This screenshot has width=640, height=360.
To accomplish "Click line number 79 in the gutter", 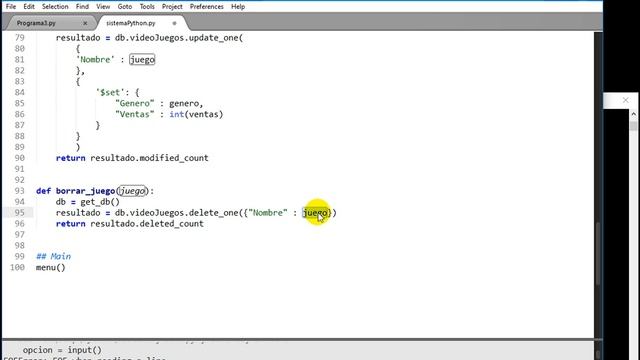I will click(x=20, y=38).
